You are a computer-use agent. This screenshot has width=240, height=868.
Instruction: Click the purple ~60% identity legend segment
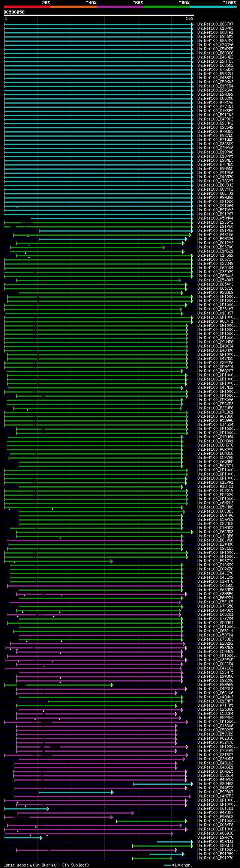click(x=120, y=7)
